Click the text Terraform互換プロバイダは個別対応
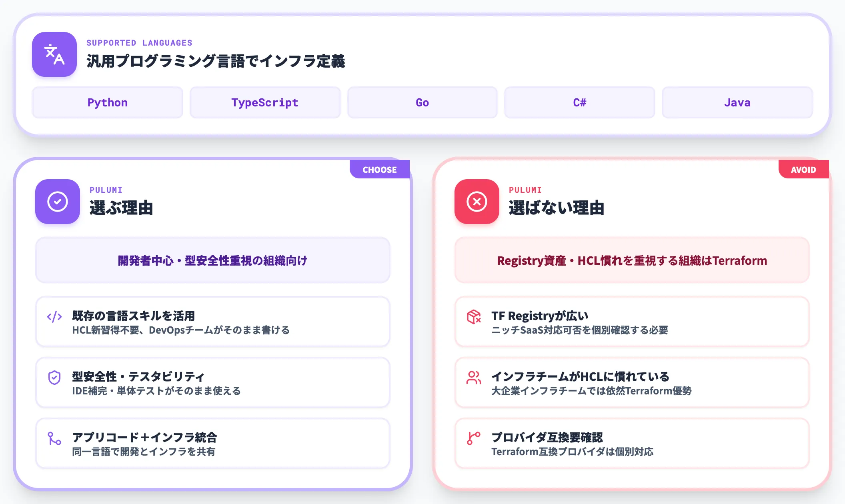Image resolution: width=845 pixels, height=504 pixels. pyautogui.click(x=572, y=452)
